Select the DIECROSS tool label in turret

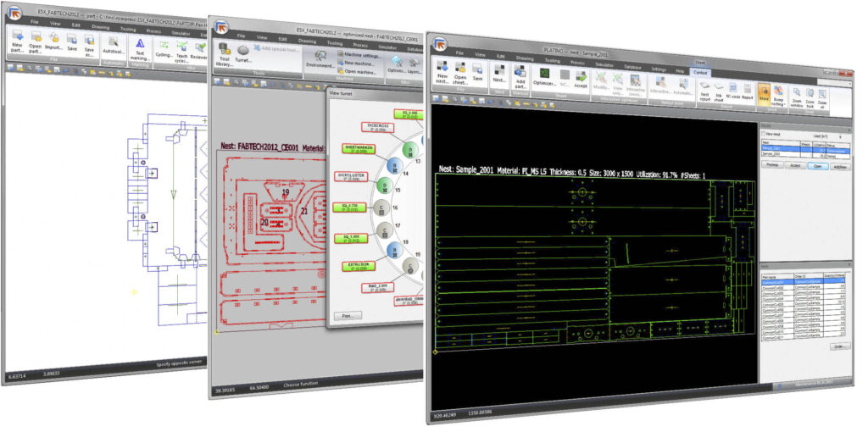tap(378, 127)
